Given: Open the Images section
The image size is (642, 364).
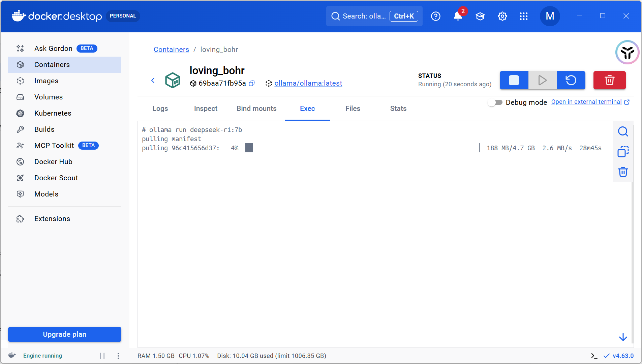Looking at the screenshot, I should click(x=65, y=81).
